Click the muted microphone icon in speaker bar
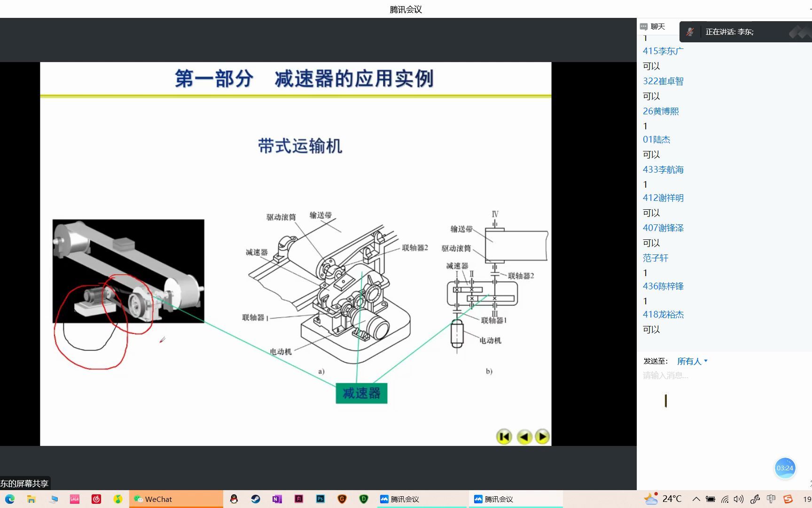The height and width of the screenshot is (508, 812). click(690, 32)
